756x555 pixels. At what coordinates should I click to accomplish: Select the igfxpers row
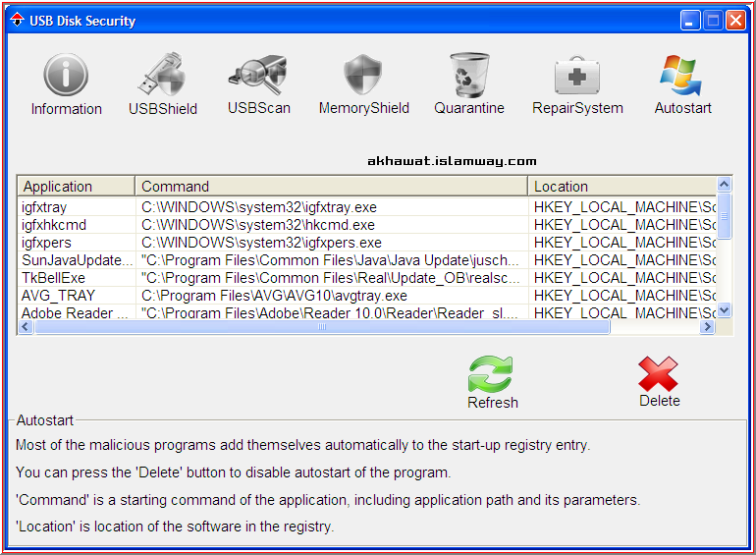(x=367, y=242)
